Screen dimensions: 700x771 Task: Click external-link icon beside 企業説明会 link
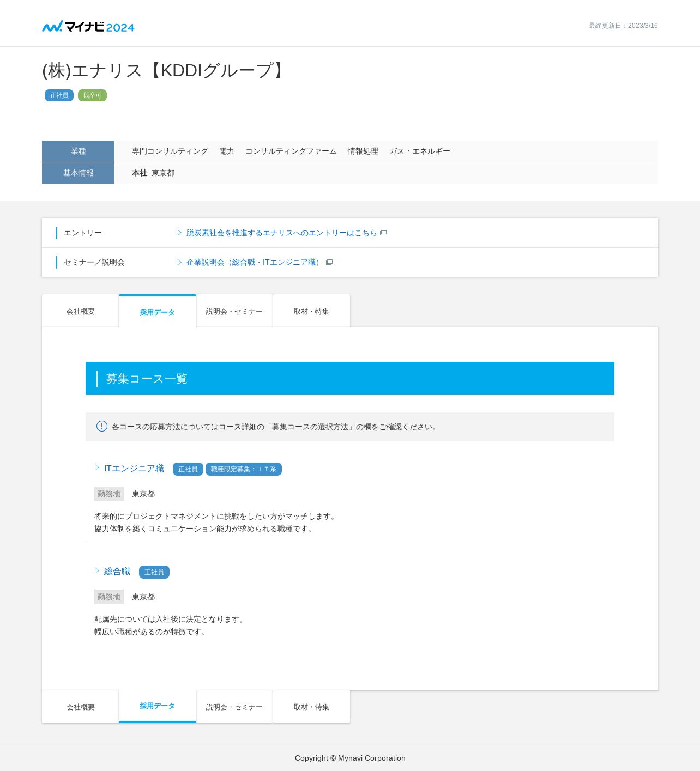point(329,262)
